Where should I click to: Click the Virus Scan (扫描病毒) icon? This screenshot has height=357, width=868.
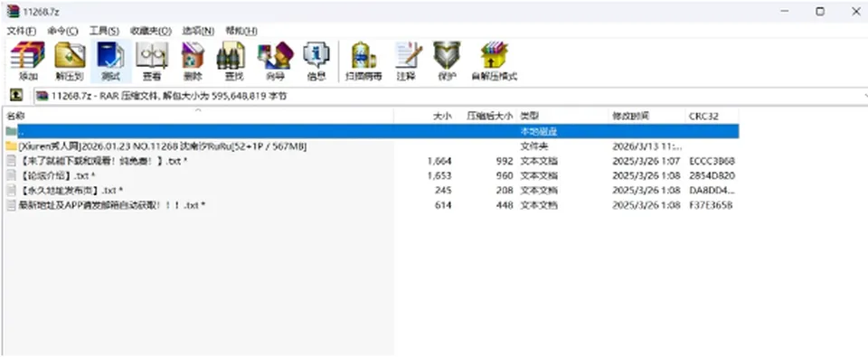click(363, 61)
